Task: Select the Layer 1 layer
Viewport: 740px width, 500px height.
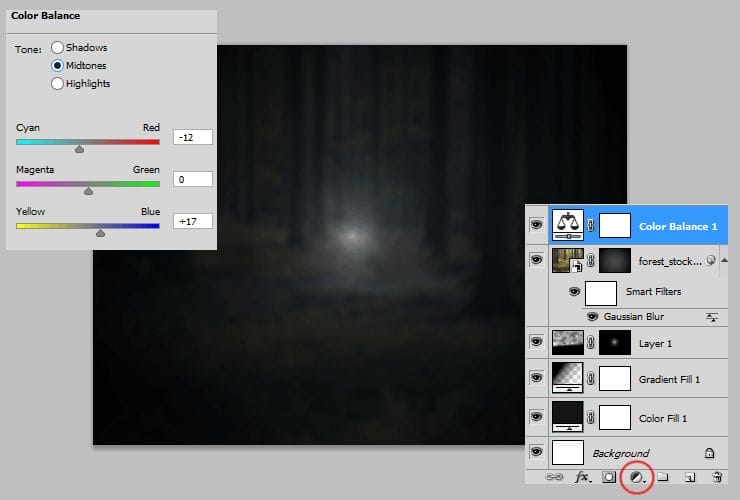Action: (x=670, y=343)
